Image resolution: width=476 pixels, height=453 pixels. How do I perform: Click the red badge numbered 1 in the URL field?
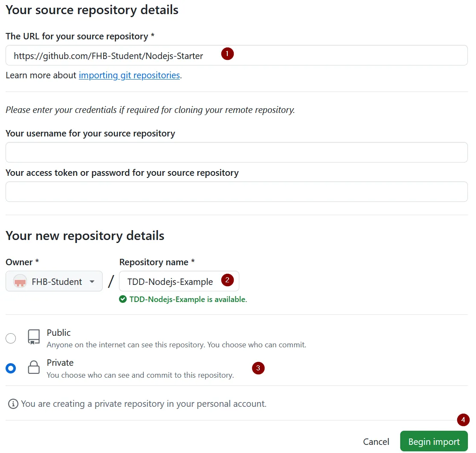point(227,53)
